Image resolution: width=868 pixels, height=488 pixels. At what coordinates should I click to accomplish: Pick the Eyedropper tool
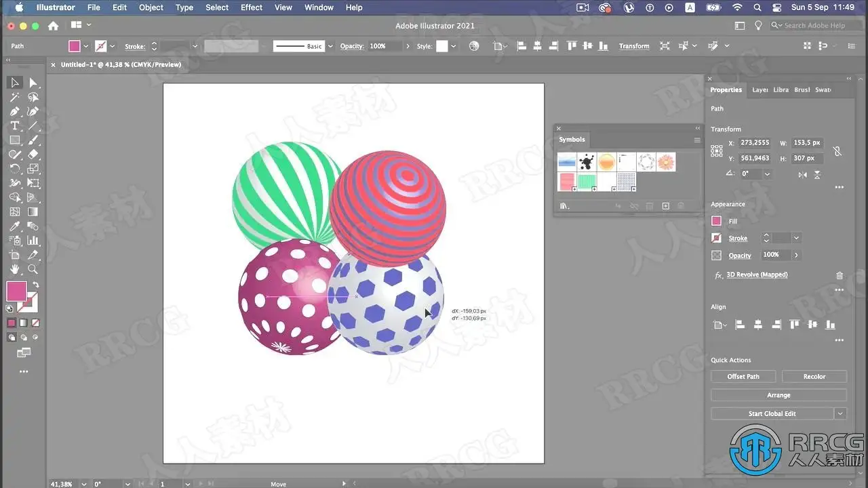tap(14, 226)
